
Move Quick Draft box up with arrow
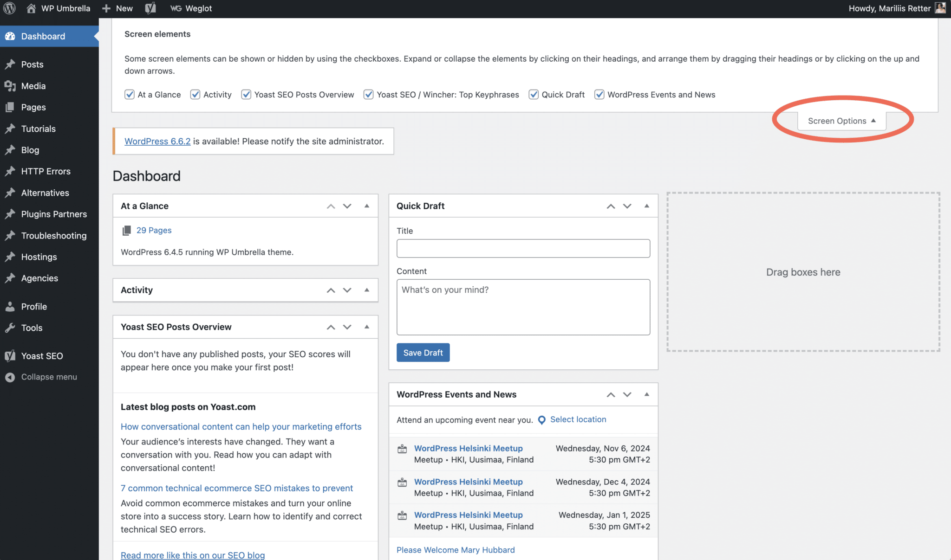[611, 206]
